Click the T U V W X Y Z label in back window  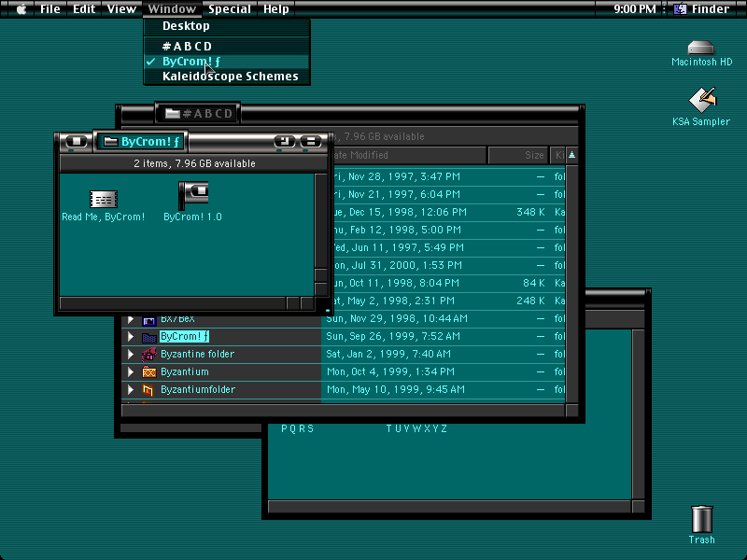coord(416,428)
